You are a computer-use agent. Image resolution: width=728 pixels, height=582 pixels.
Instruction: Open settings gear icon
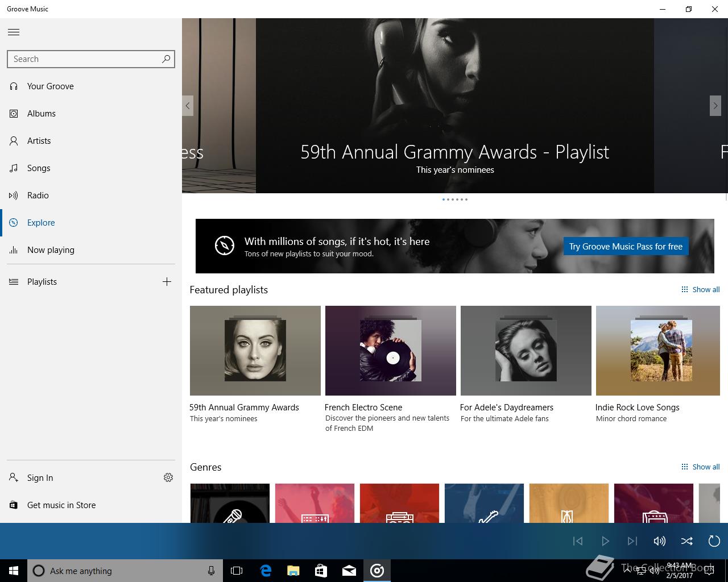168,478
